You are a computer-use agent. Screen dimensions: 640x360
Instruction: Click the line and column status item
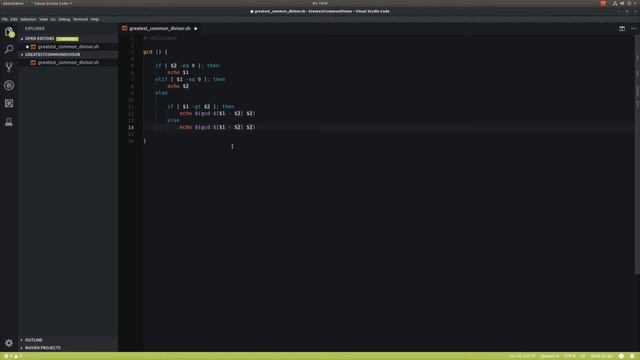pos(522,356)
